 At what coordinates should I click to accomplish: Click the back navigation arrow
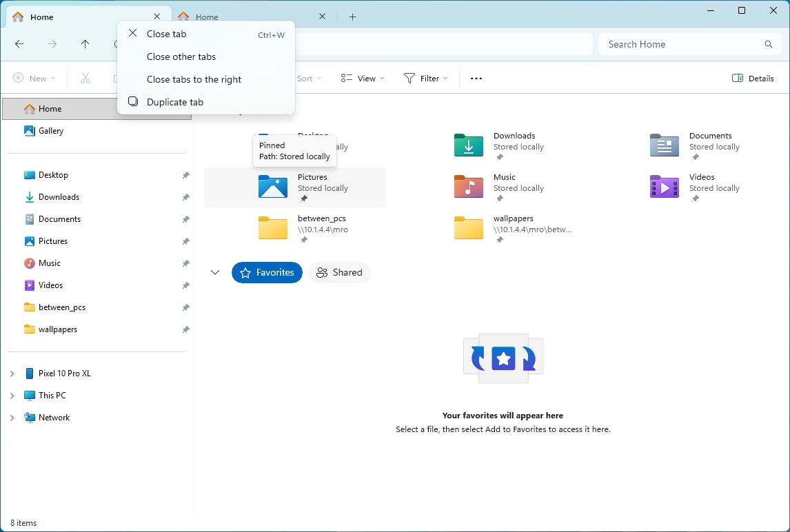pyautogui.click(x=19, y=43)
